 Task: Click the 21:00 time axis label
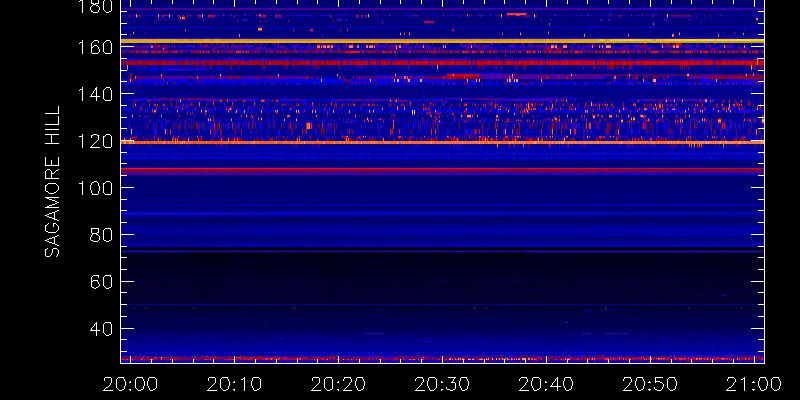coord(754,384)
